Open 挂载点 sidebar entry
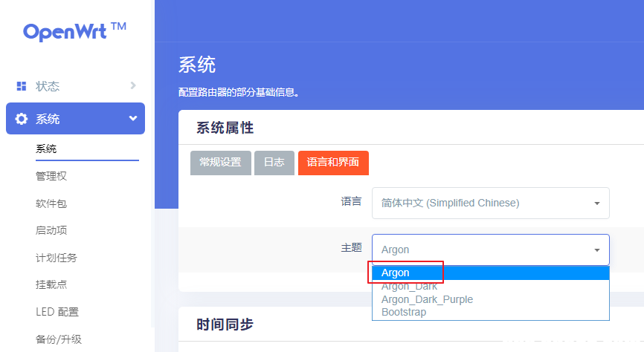The image size is (644, 352). click(51, 284)
